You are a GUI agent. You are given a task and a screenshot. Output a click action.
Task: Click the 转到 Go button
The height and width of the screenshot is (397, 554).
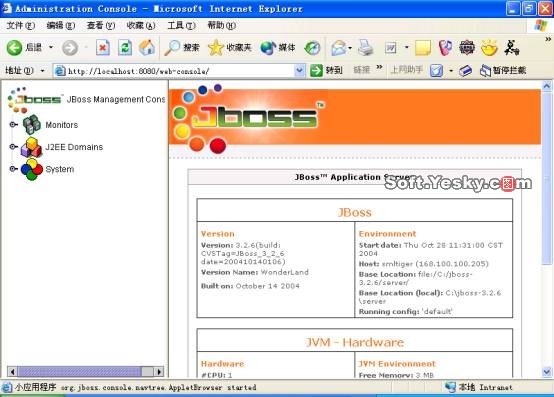[326, 70]
